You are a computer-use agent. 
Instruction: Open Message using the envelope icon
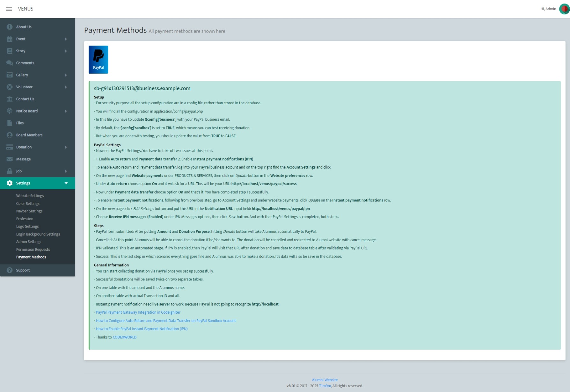(x=9, y=159)
